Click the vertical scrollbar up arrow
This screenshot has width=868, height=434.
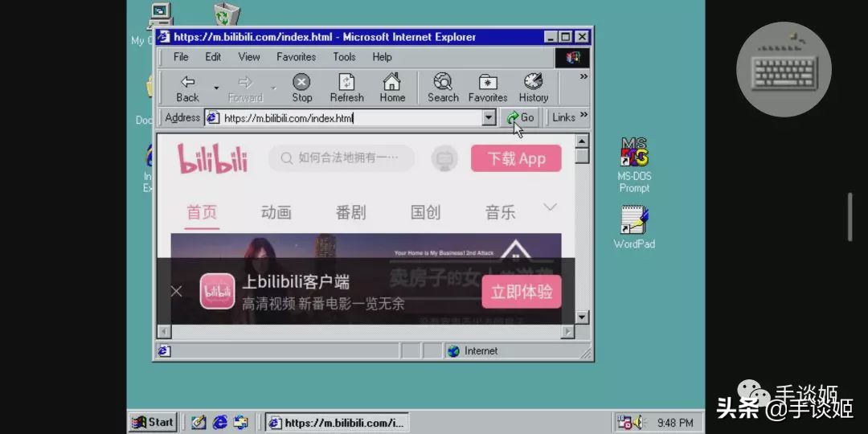582,141
